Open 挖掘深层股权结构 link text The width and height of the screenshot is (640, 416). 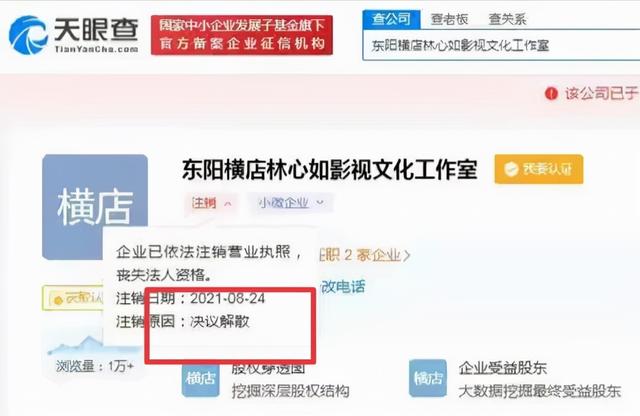pos(290,391)
